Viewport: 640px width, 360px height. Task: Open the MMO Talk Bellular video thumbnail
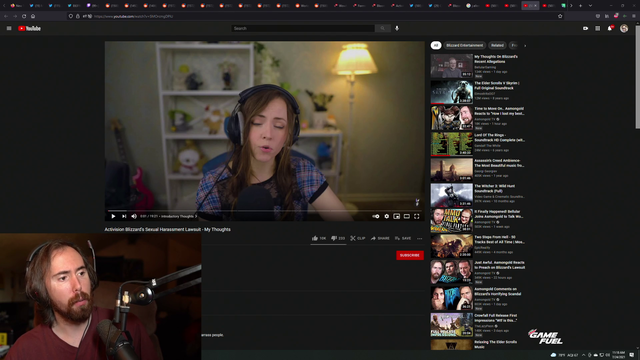coord(451,220)
